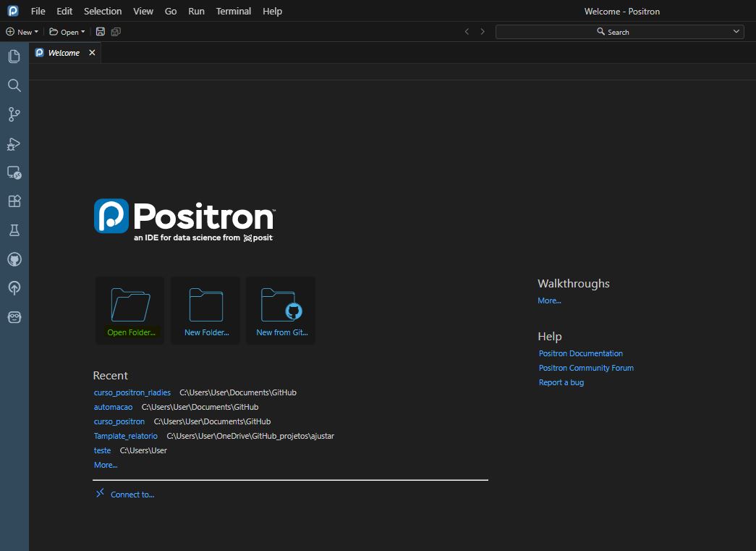Click the Save file toolbar icon
Image resolution: width=756 pixels, height=551 pixels.
point(100,32)
